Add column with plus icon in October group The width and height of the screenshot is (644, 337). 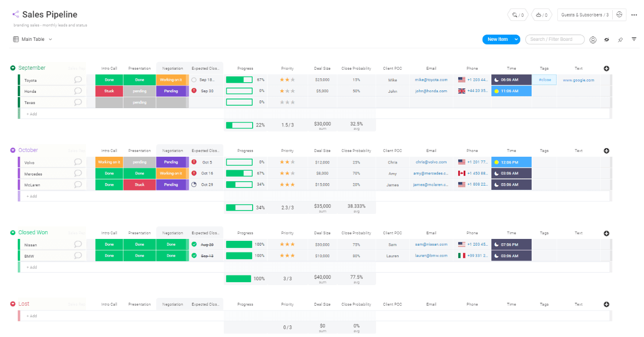[x=607, y=150]
